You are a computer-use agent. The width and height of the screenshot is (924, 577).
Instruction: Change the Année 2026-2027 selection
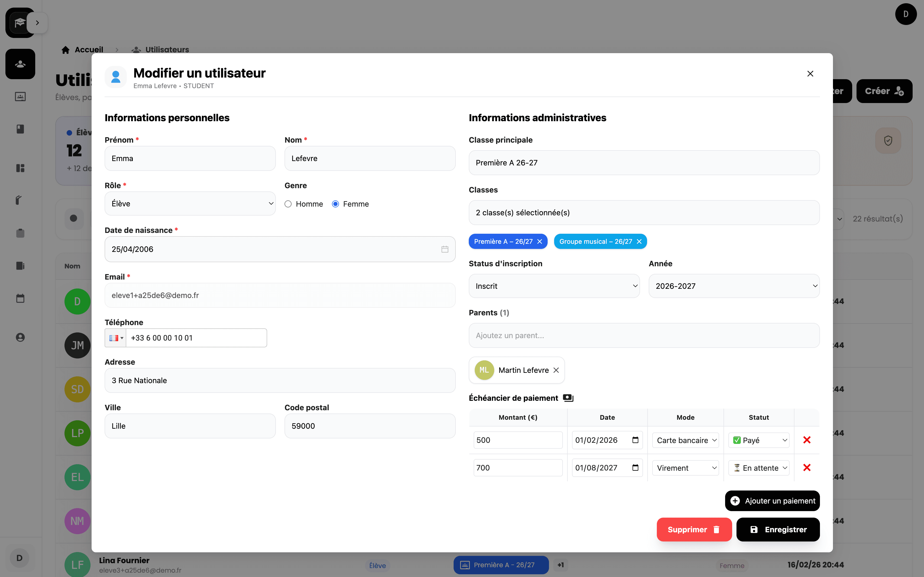pos(734,286)
